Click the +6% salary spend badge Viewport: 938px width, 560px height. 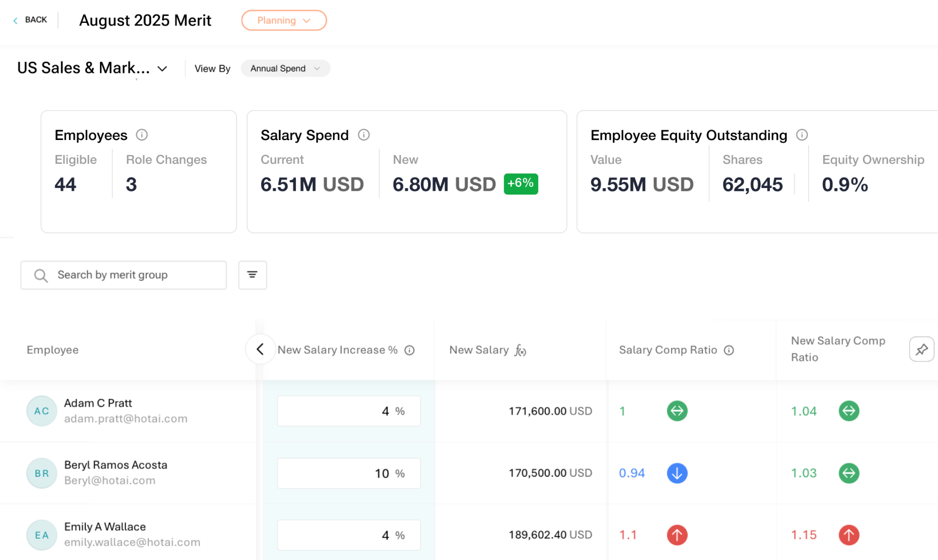point(521,183)
